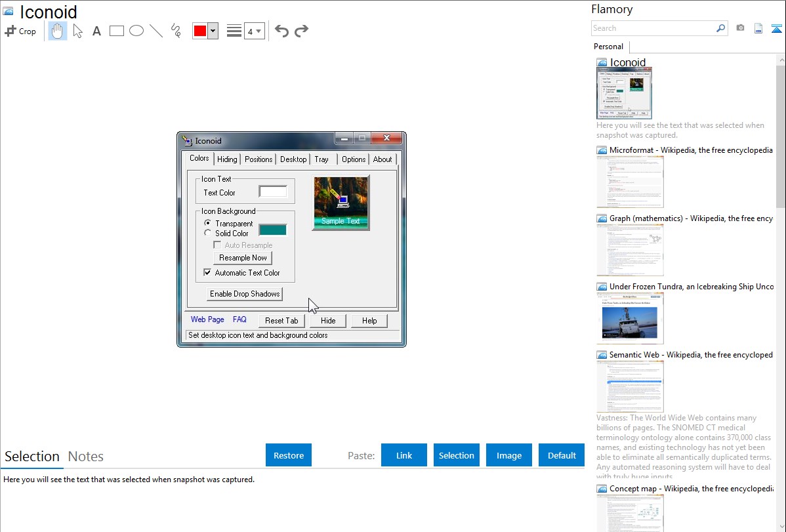Image resolution: width=786 pixels, height=532 pixels.
Task: Open the FAQ link
Action: click(239, 319)
